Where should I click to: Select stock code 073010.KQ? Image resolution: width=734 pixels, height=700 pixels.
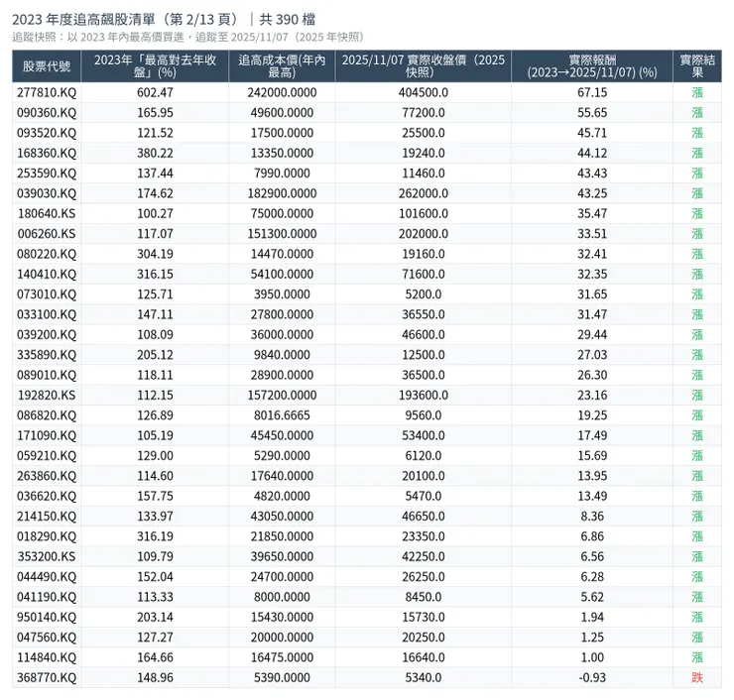tap(47, 294)
